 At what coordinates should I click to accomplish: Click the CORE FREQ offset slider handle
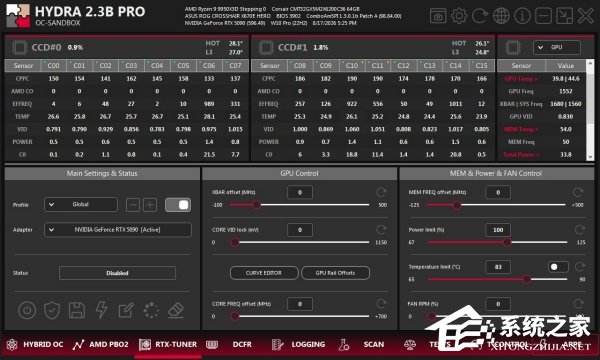point(235,316)
